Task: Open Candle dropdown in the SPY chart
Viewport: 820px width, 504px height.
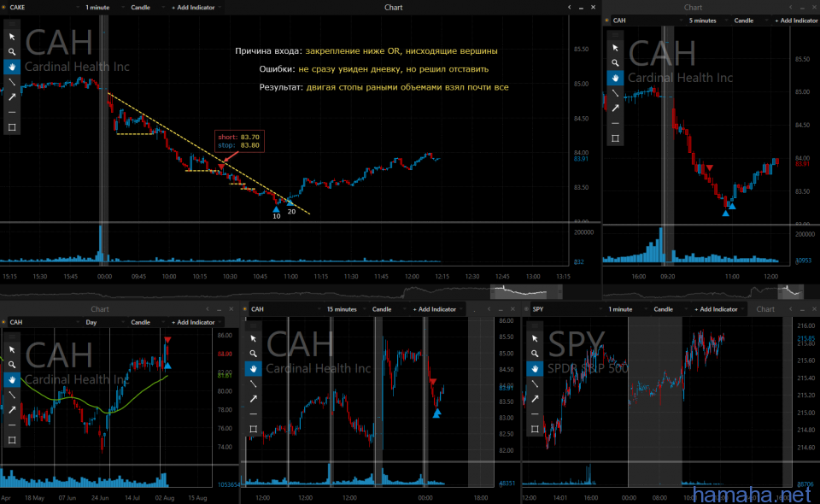Action: (x=670, y=309)
